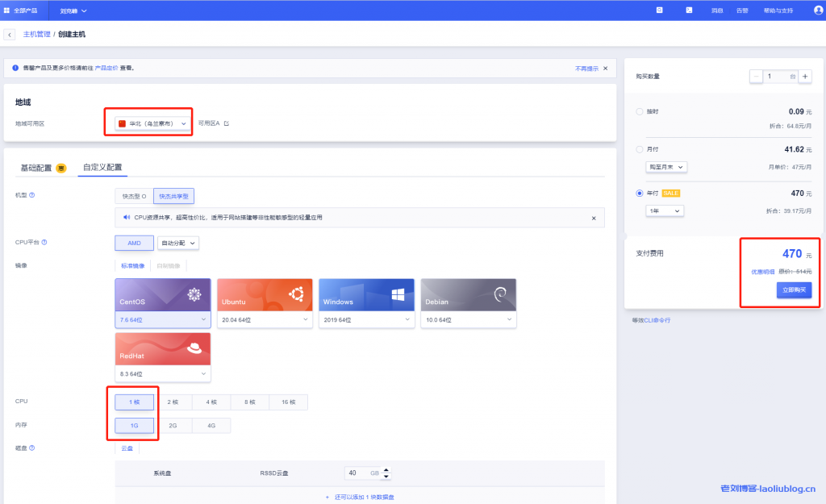The image size is (826, 504).
Task: Click the plus icon to increase 购买数量
Action: pyautogui.click(x=805, y=77)
